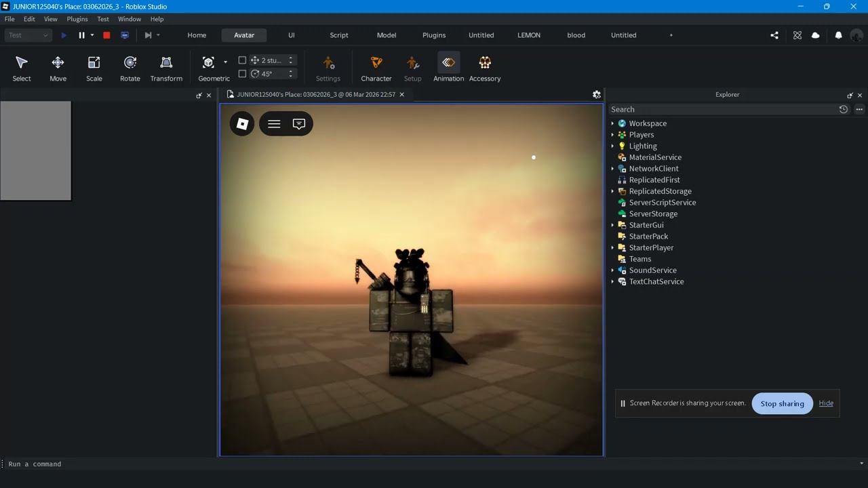Click the Hide link
The width and height of the screenshot is (868, 488).
pyautogui.click(x=826, y=403)
